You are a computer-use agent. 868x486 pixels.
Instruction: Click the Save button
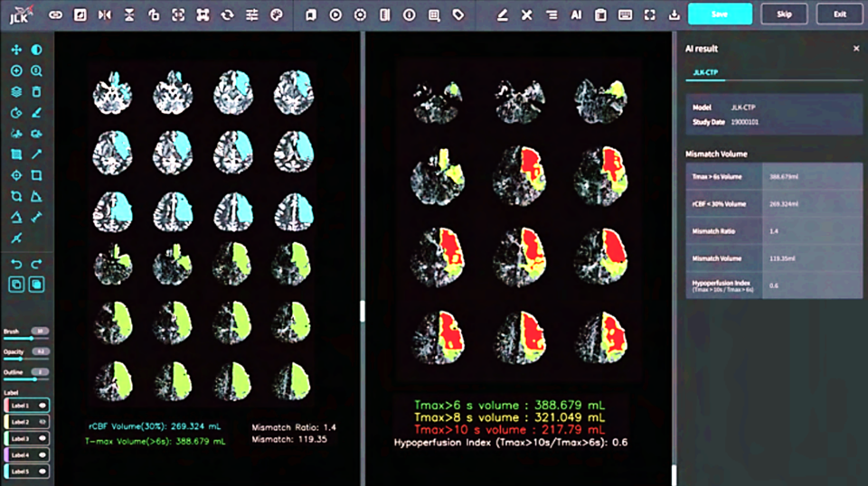(x=720, y=14)
